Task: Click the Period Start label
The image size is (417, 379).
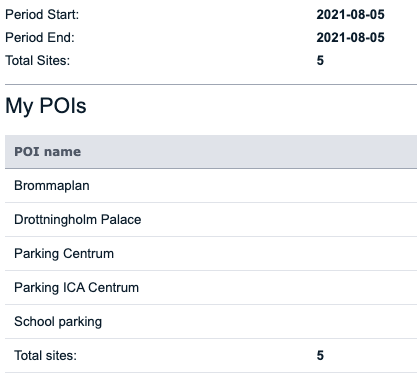Action: [42, 15]
